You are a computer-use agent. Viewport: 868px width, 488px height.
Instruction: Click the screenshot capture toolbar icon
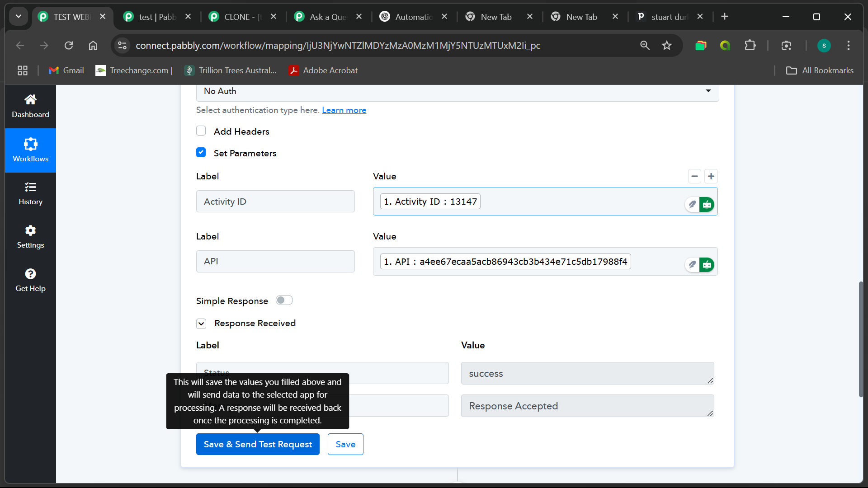(x=787, y=45)
